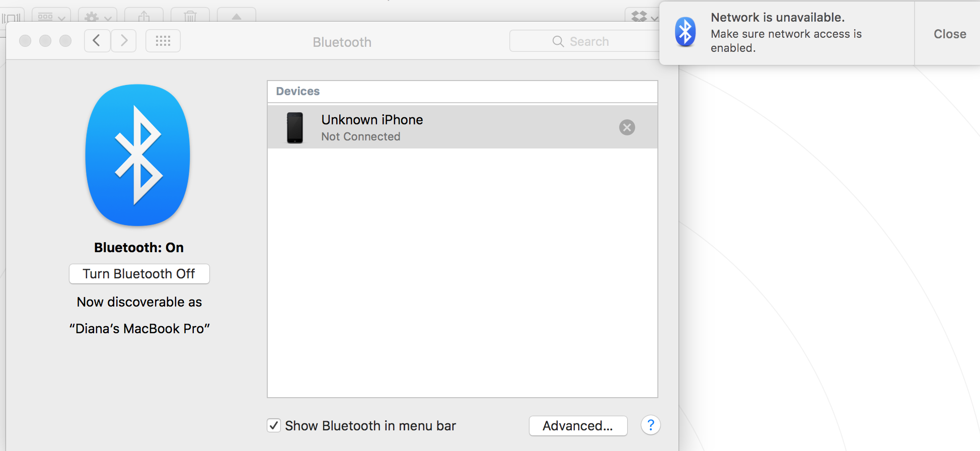Click the Finder cover flow view icon

point(11,18)
